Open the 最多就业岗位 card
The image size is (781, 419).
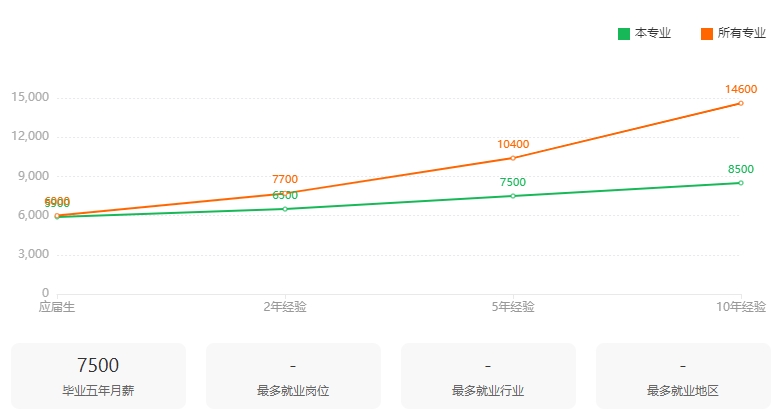coord(293,376)
